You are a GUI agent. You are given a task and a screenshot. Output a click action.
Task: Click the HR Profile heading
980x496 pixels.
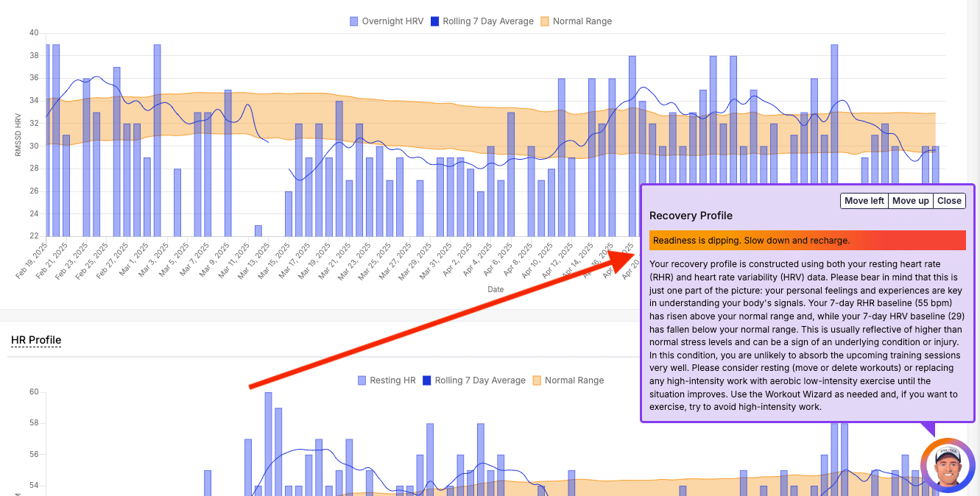point(36,340)
